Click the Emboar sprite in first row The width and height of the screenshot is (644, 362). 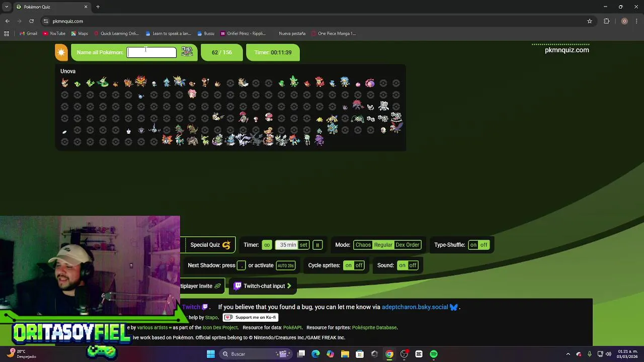click(141, 81)
